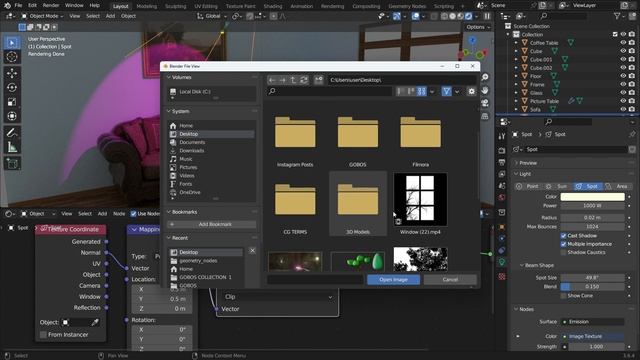Refresh the file list
Image resolution: width=640 pixels, height=360 pixels.
304,80
